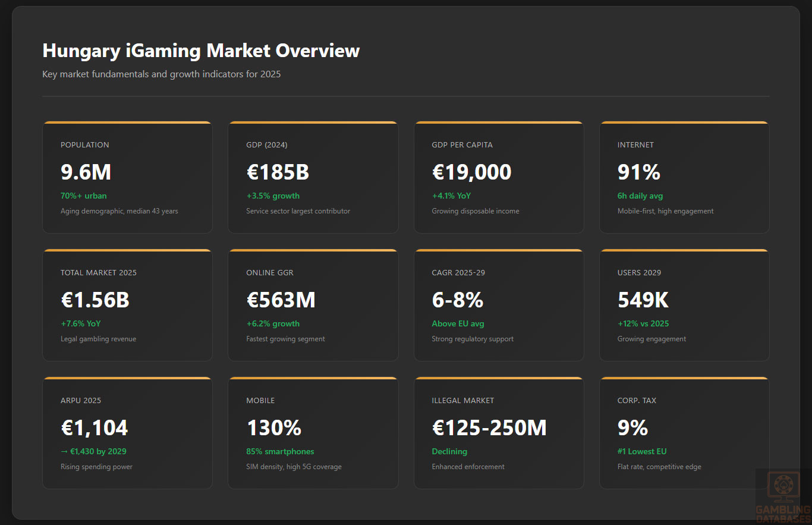Select the Population 9.6M card
Image resolution: width=812 pixels, height=525 pixels.
[x=127, y=177]
